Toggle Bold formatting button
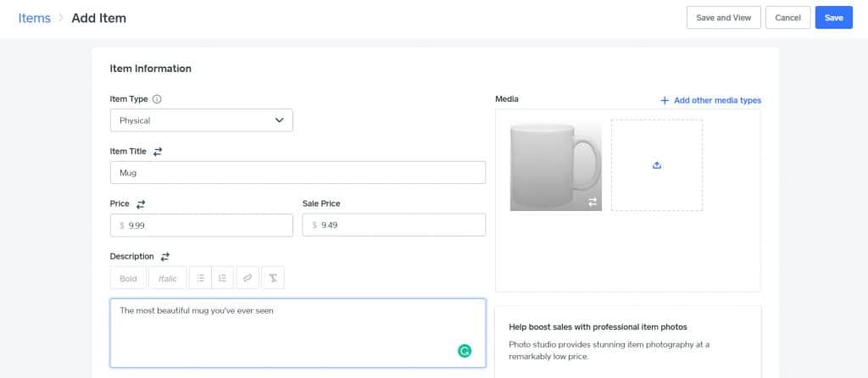Viewport: 868px width, 378px height. pos(128,278)
